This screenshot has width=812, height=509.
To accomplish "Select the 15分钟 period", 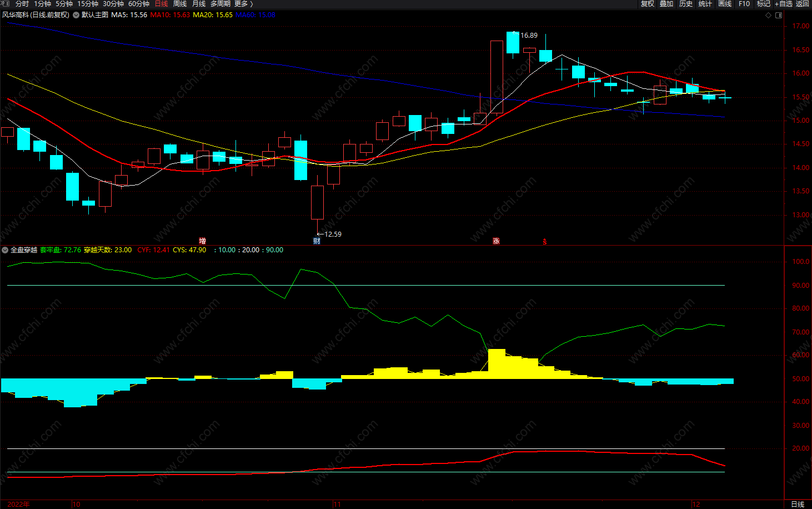I will point(88,4).
